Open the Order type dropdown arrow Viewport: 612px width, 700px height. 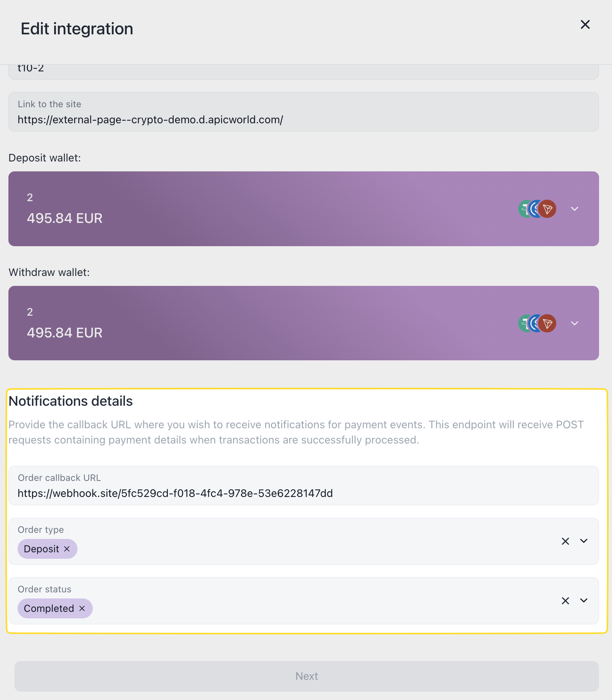point(584,541)
